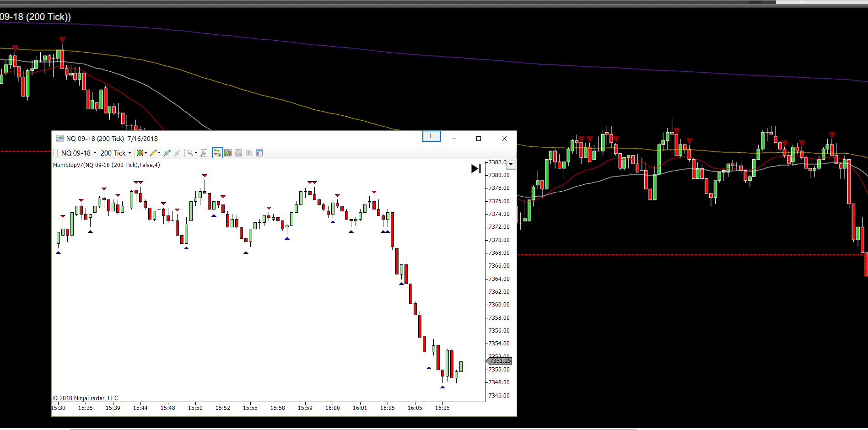The width and height of the screenshot is (868, 430).
Task: Click the window link L button
Action: coord(431,136)
